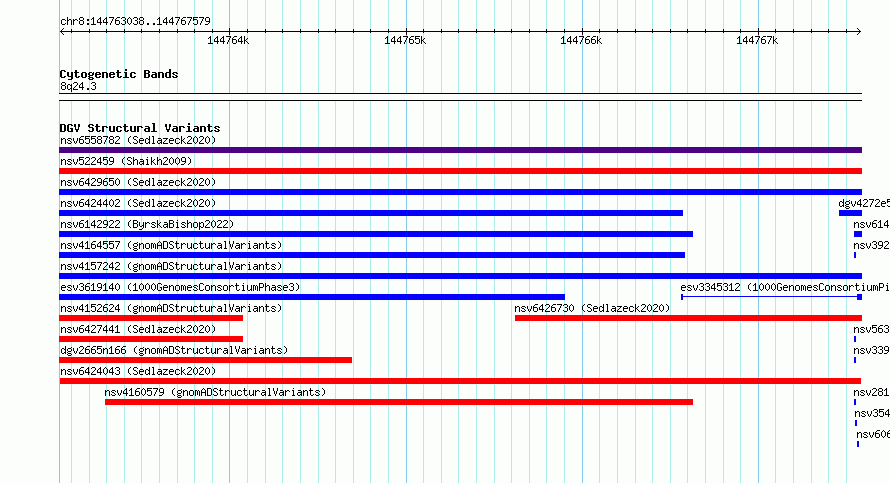The image size is (890, 483).
Task: Open nsv6429650 (Sedlazeck2020) variant label
Action: pyautogui.click(x=138, y=182)
